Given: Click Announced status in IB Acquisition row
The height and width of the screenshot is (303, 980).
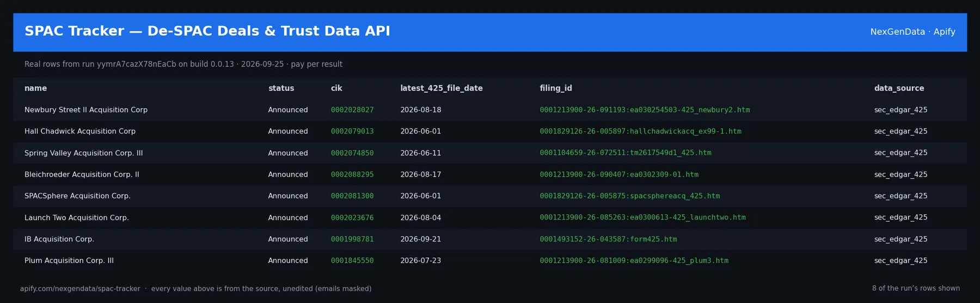Looking at the screenshot, I should pyautogui.click(x=288, y=239).
